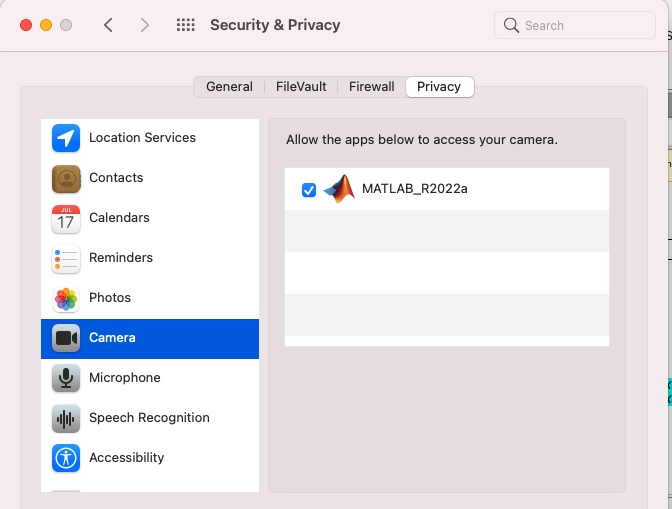Viewport: 672px width, 509px height.
Task: Select the Accessibility icon
Action: [66, 458]
